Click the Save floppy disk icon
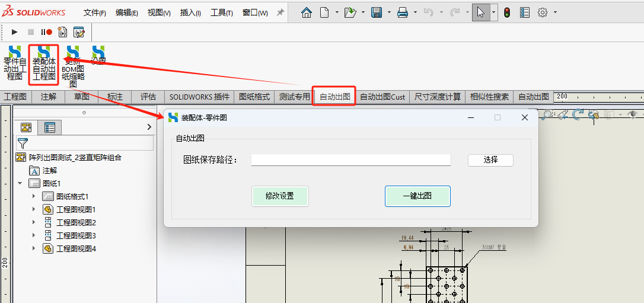 [376, 12]
